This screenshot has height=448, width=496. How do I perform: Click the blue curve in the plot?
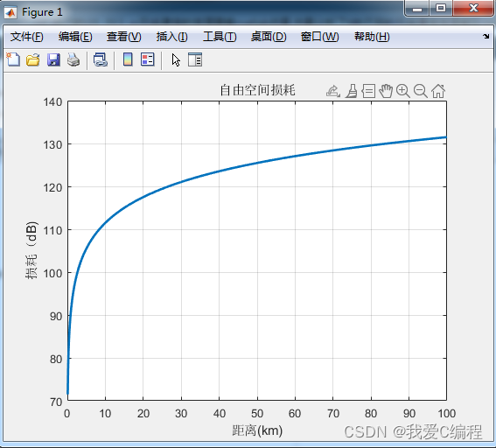click(257, 163)
